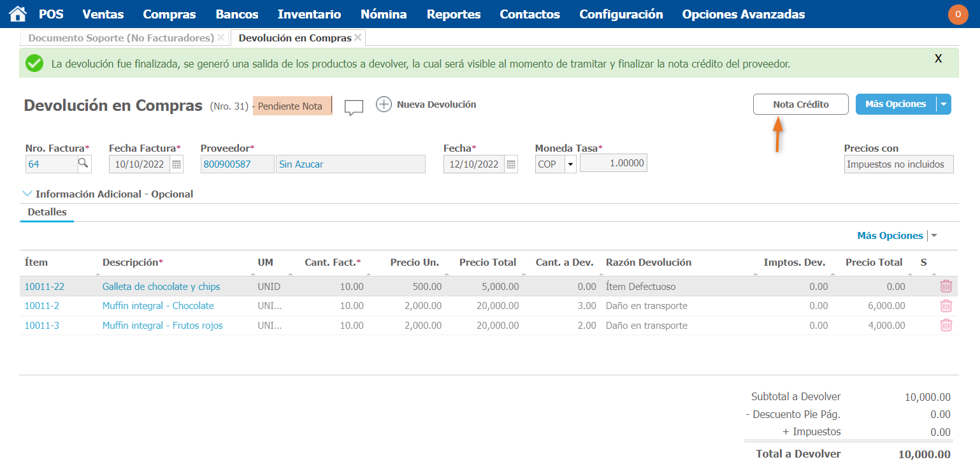This screenshot has width=980, height=469.
Task: Click the orange notification counter badge
Action: click(958, 14)
